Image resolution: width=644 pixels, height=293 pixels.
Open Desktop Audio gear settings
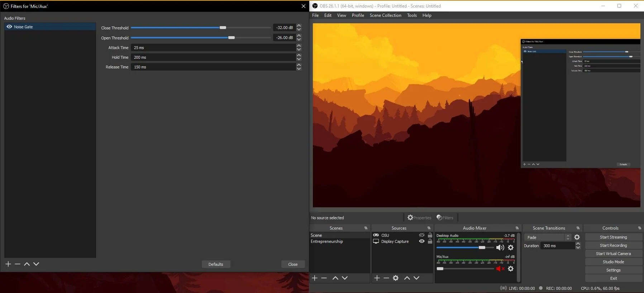point(511,248)
